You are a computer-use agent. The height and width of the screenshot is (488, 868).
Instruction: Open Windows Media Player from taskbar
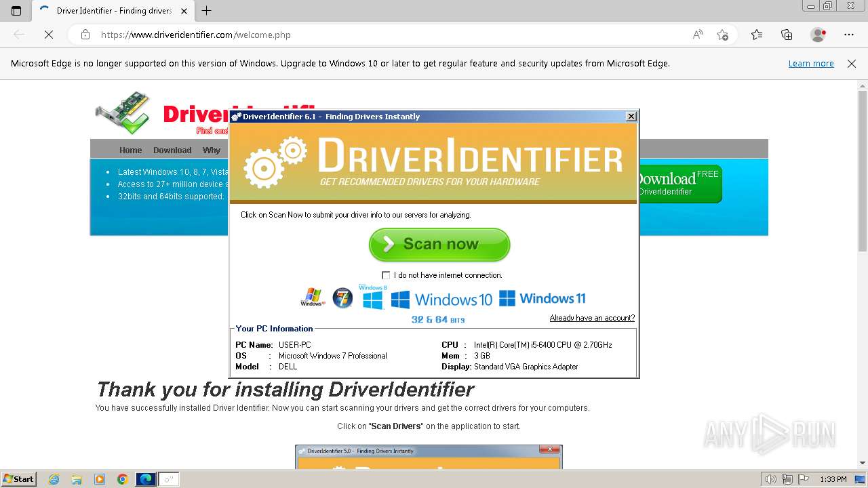(x=100, y=479)
